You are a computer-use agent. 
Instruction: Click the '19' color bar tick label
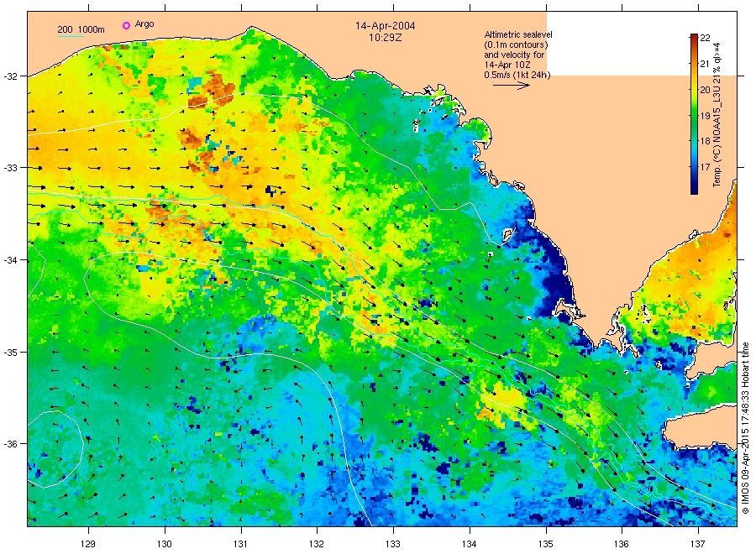[705, 116]
